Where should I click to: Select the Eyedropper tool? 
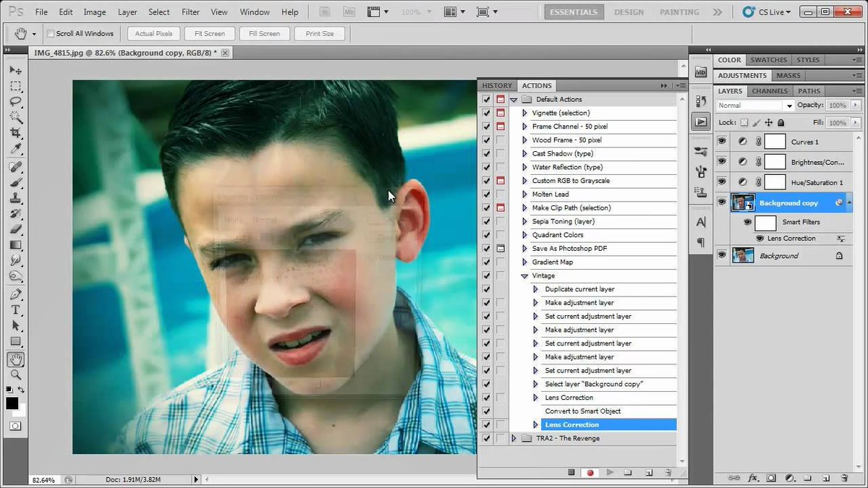point(16,150)
